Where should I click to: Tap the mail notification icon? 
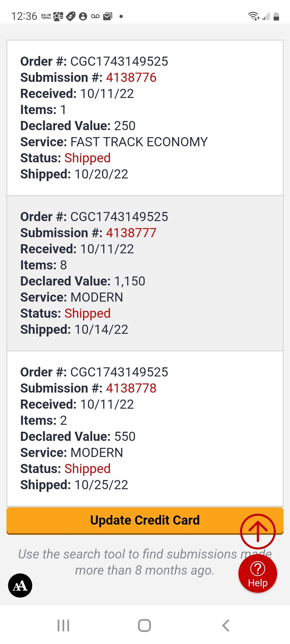pos(107,16)
